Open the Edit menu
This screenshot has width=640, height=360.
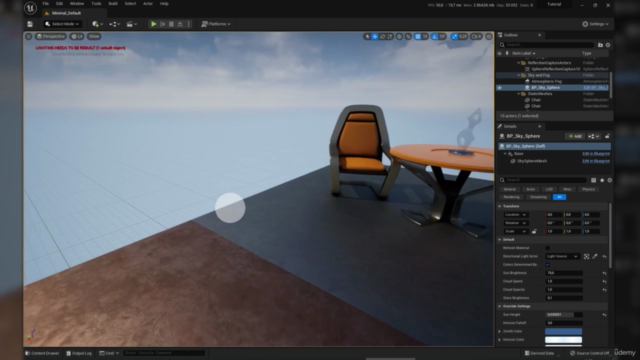[x=60, y=4]
